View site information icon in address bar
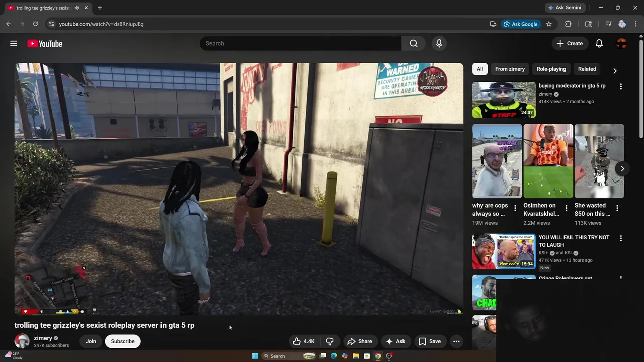Viewport: 644px width, 362px height. [x=51, y=24]
